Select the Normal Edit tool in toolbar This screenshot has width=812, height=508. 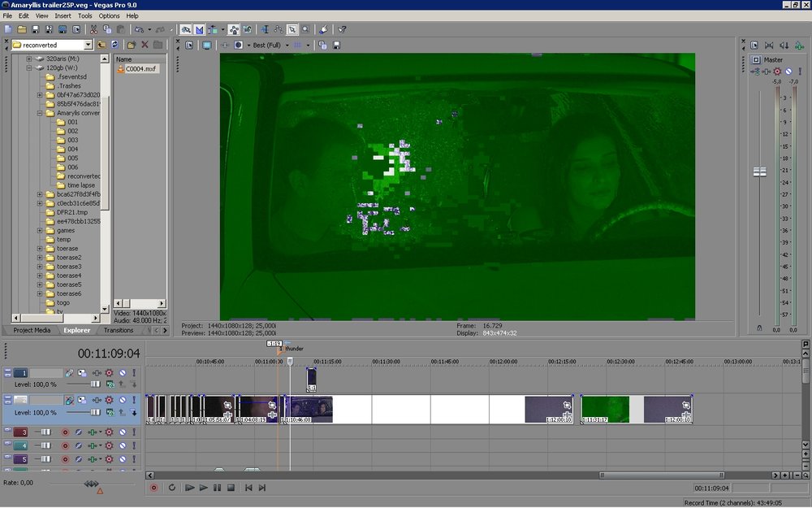[292, 29]
